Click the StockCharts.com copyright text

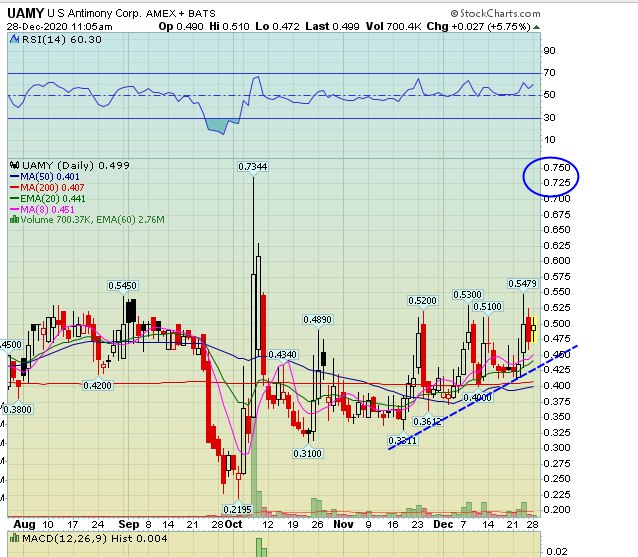pos(496,13)
